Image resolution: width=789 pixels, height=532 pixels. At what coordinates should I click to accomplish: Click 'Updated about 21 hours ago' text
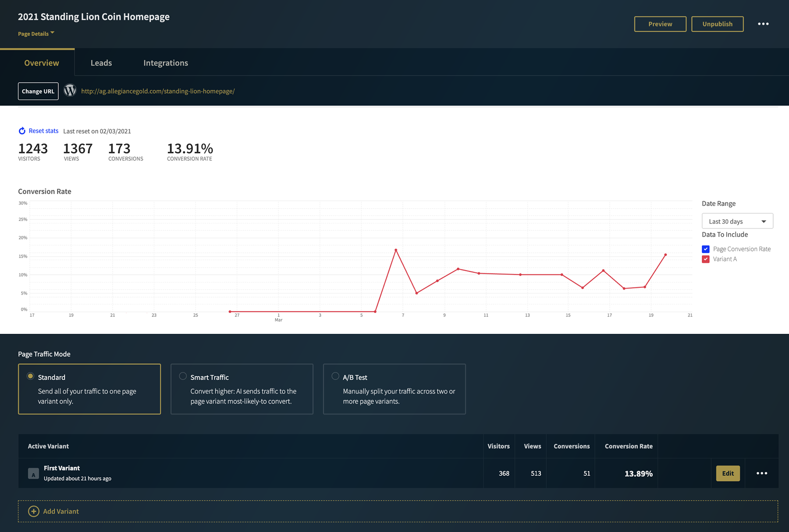78,479
